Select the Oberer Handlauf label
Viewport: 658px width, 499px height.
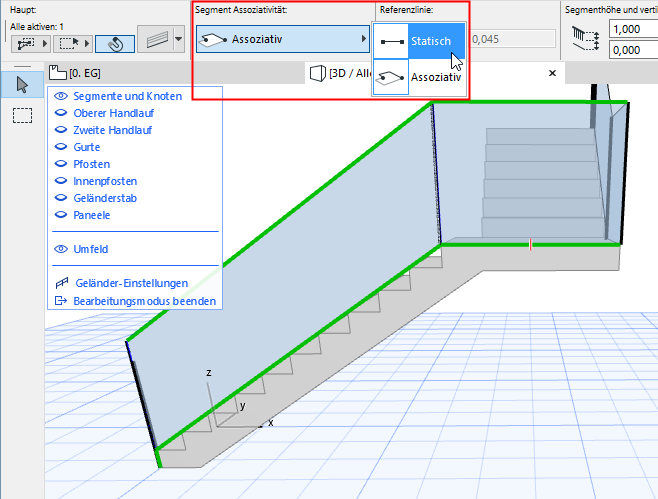click(113, 113)
